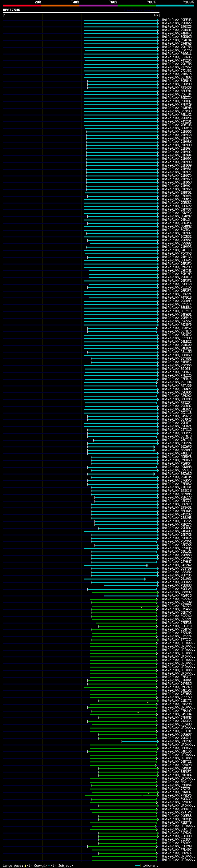
Task: Select hit label UniRef100_B5X1I0
Action: pyautogui.click(x=177, y=782)
